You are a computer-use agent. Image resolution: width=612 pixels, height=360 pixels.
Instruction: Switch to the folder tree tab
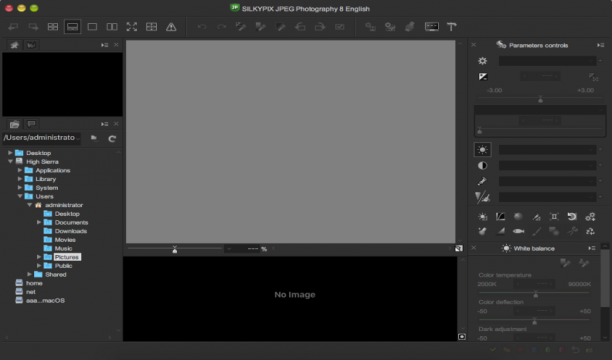click(x=14, y=124)
